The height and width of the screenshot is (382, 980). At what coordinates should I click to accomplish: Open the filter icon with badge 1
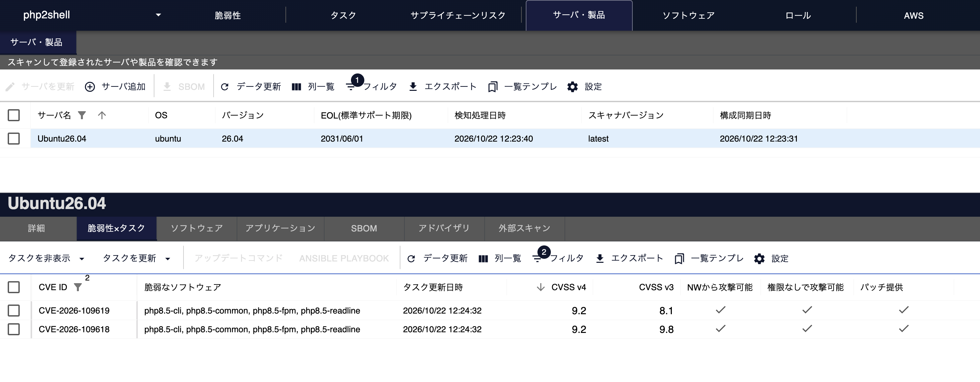[x=351, y=87]
